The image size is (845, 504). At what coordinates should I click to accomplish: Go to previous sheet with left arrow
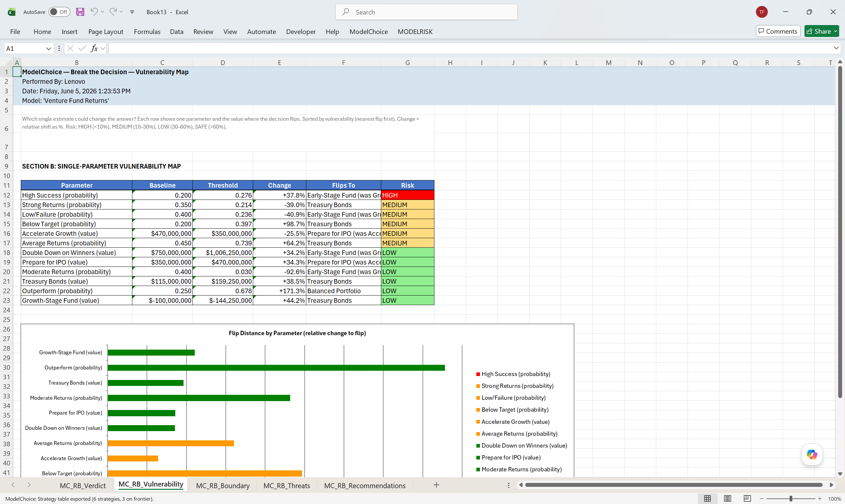[x=13, y=485]
